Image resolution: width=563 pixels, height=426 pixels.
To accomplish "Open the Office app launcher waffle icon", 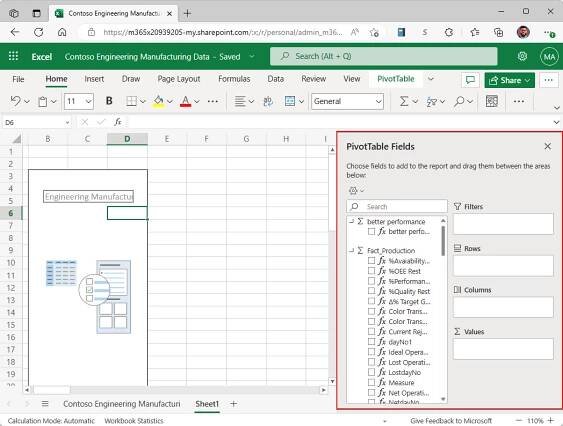I will 13,56.
